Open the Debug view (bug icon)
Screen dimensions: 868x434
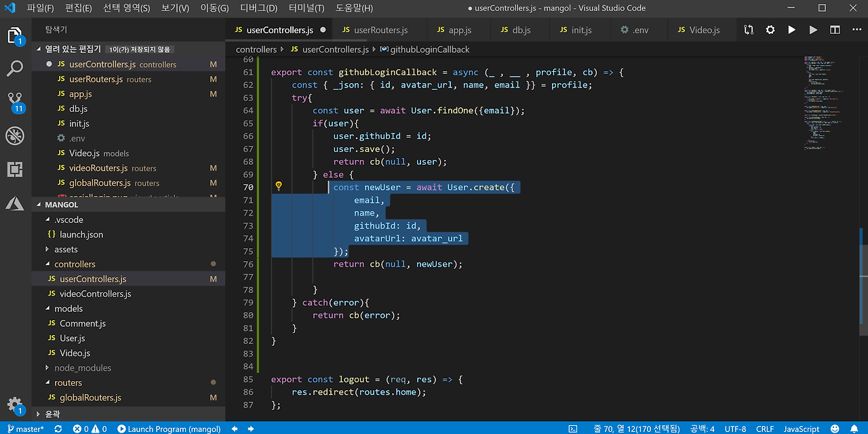(15, 136)
